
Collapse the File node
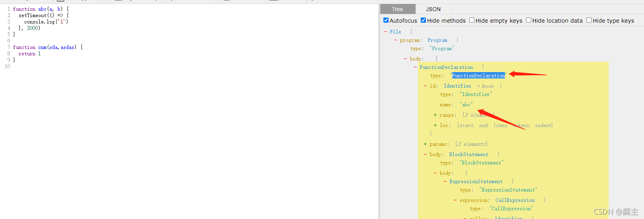tap(385, 31)
